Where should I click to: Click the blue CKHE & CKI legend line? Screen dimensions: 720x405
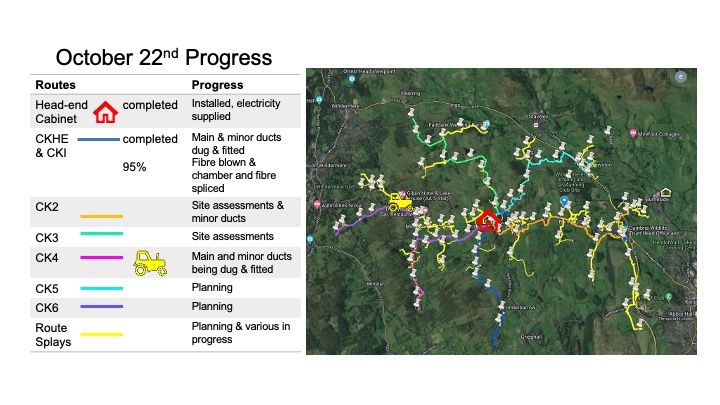point(98,139)
